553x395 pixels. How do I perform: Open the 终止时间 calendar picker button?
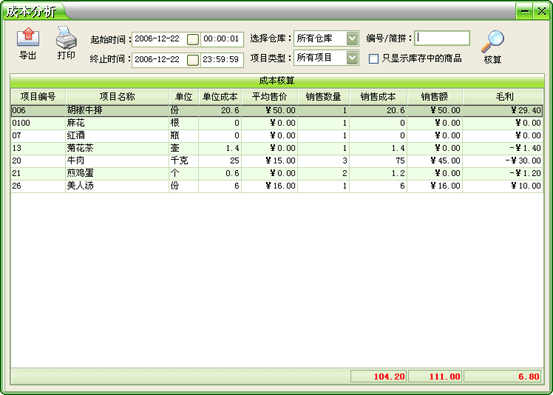click(x=193, y=60)
